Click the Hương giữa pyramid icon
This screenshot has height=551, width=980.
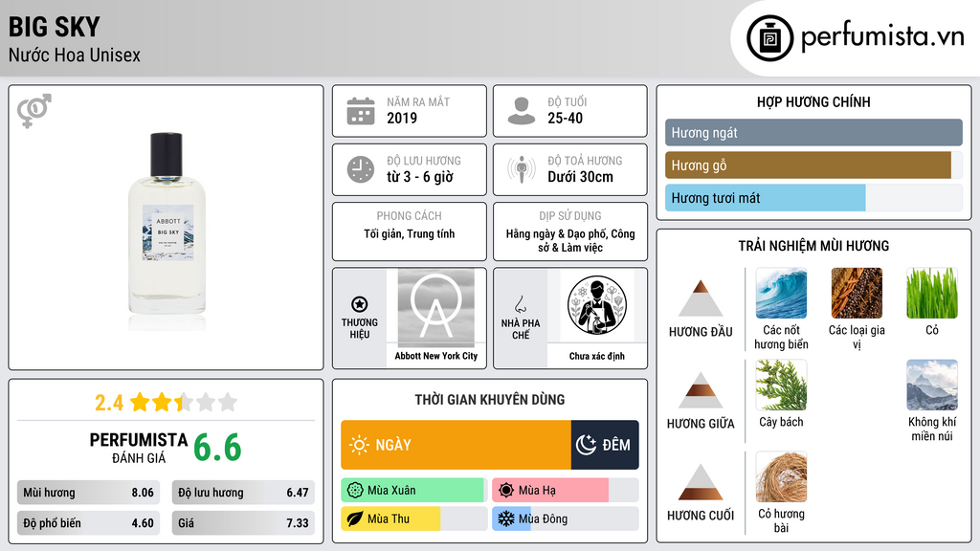click(701, 390)
